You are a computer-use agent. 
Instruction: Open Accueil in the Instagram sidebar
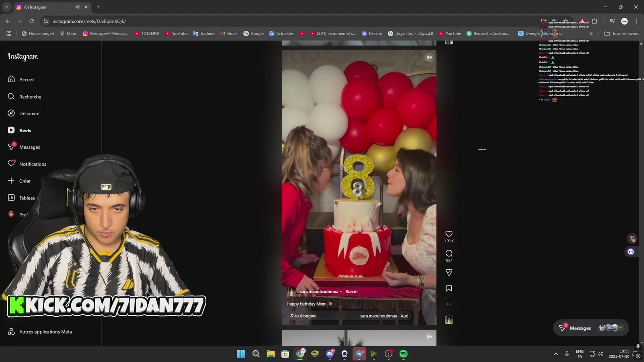point(21,79)
